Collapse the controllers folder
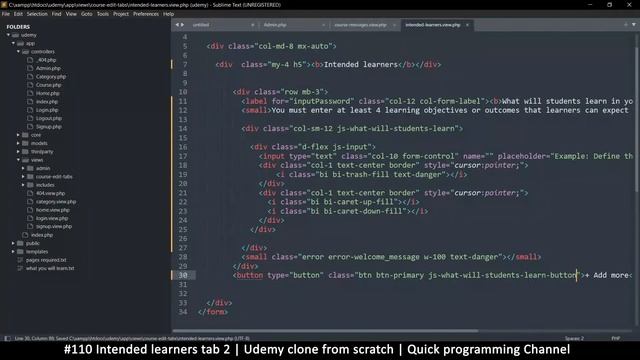Screen dimensions: 640x360 (x=18, y=52)
